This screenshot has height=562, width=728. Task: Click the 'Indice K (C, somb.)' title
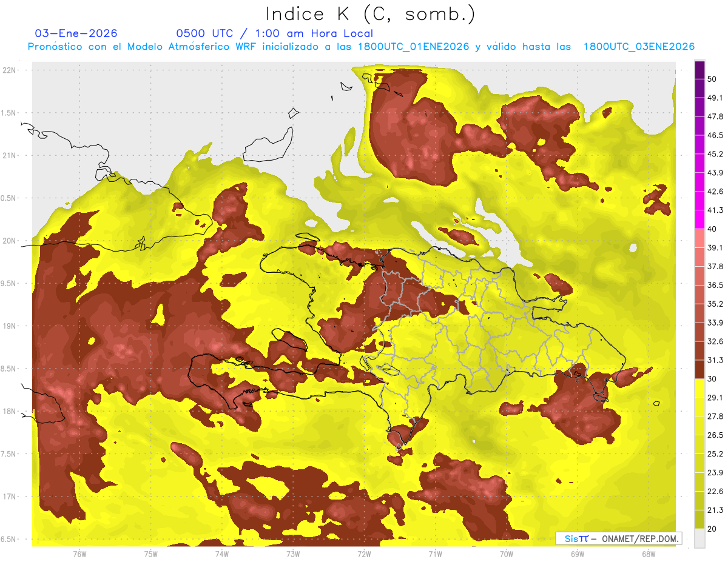coord(370,14)
